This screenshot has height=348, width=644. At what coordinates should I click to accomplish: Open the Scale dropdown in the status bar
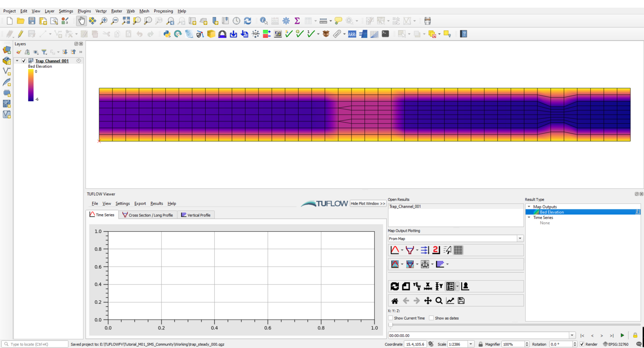click(470, 344)
